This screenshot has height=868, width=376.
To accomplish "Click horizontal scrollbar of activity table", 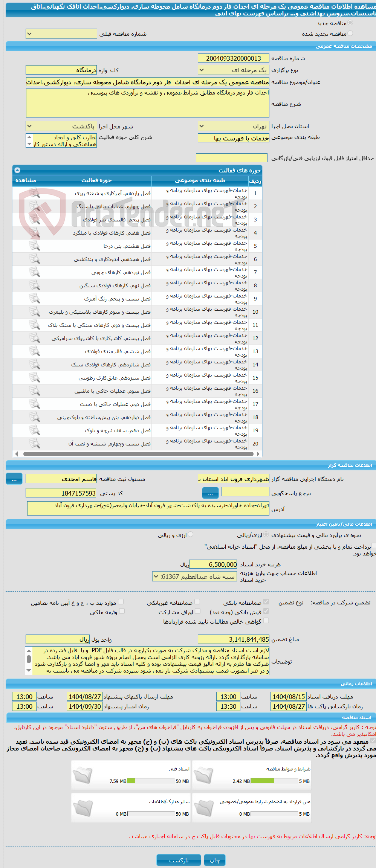I will [138, 454].
